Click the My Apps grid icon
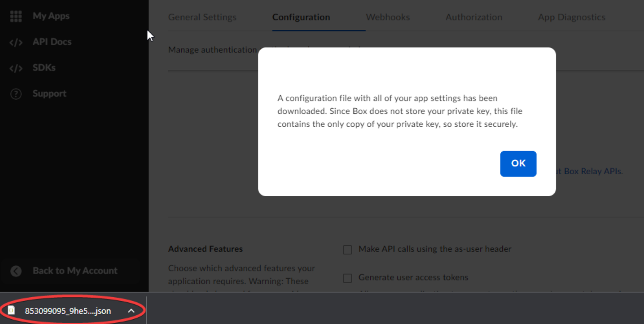 coord(16,16)
